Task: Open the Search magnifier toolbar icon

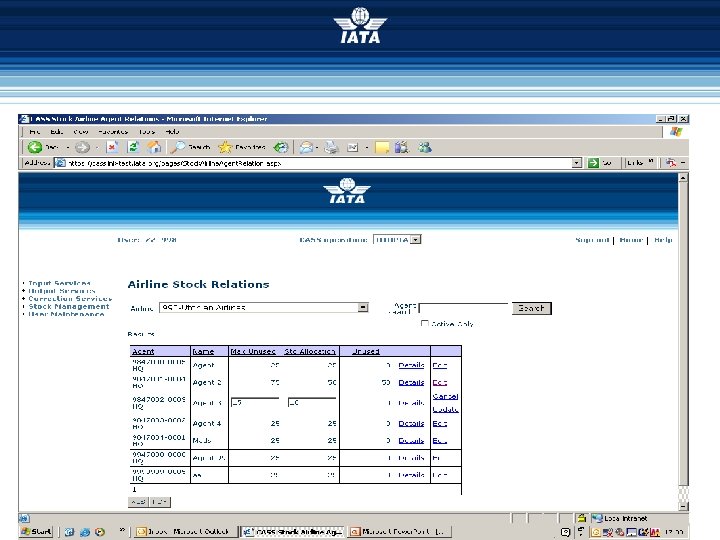Action: 178,147
